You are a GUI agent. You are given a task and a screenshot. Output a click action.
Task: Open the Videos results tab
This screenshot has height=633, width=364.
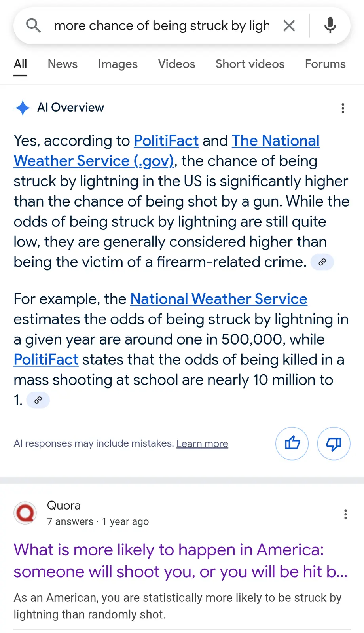point(176,64)
